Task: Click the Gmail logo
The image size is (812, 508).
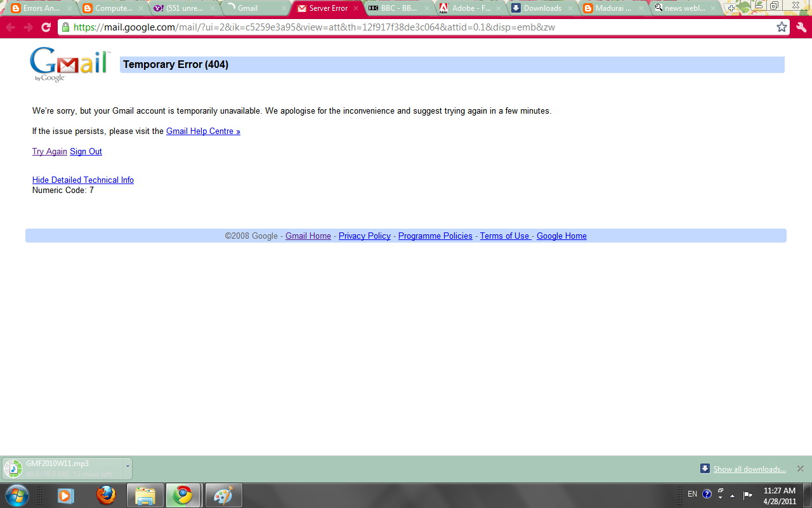Action: 70,64
